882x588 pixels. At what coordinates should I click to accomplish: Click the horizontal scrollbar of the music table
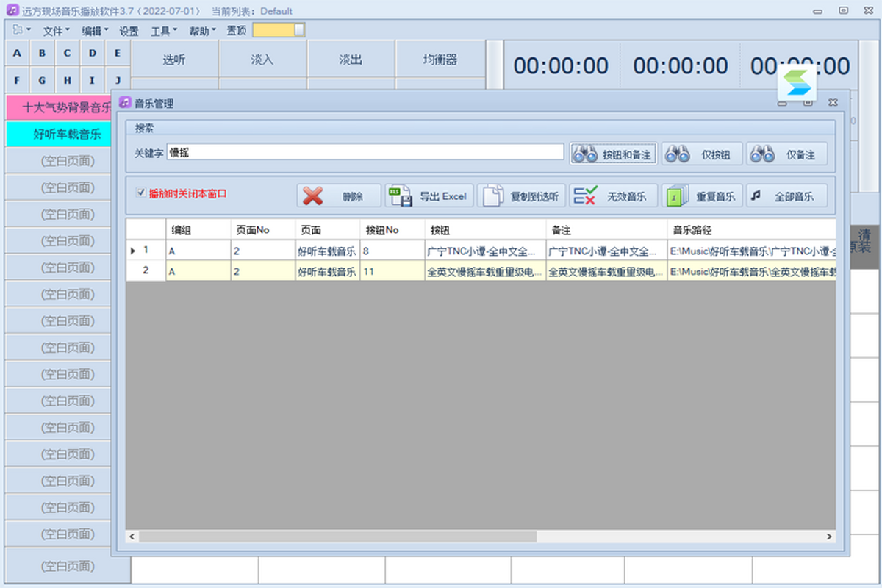tap(338, 537)
